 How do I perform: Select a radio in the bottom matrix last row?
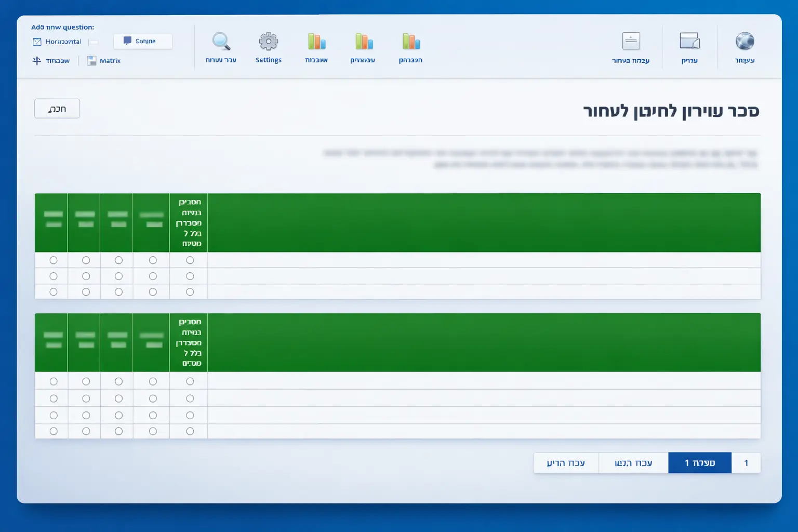pos(53,431)
